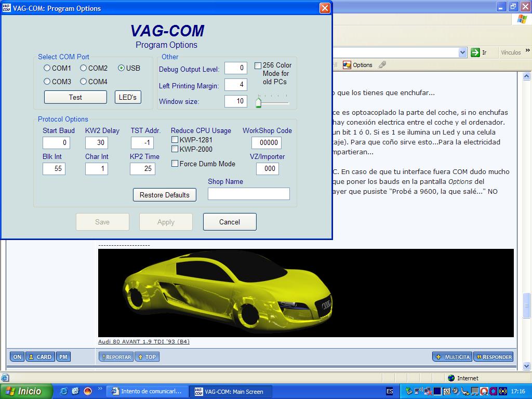This screenshot has width=532, height=399.
Task: Click the greyed Apply button
Action: point(166,222)
